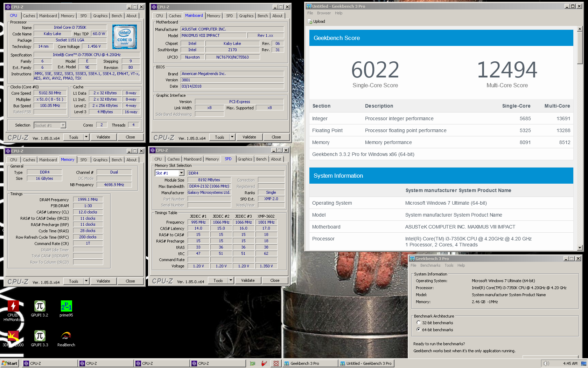
Task: Open Help menu in Untitled Geekbench window
Action: tap(338, 13)
